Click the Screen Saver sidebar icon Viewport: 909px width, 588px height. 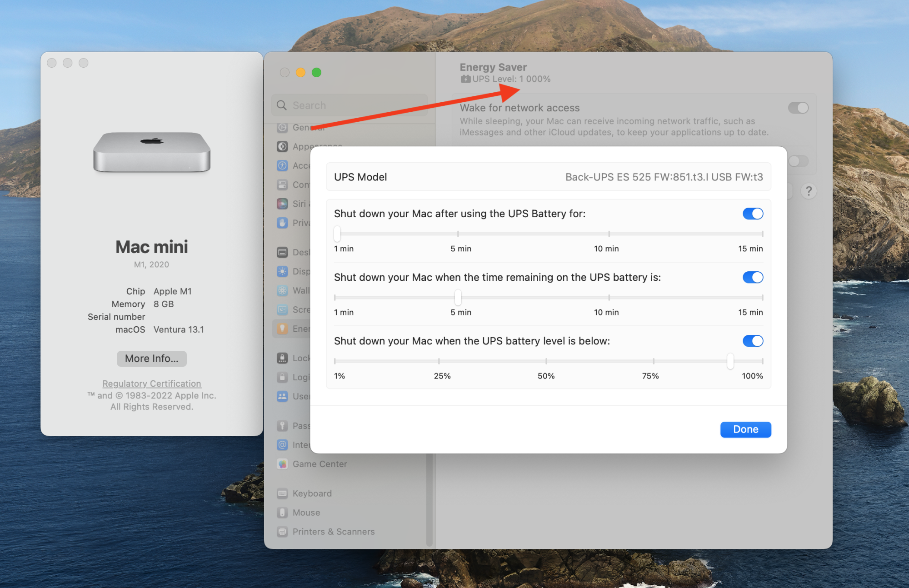pyautogui.click(x=282, y=309)
